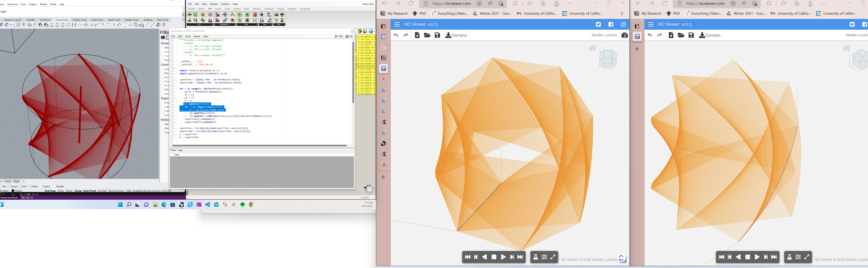Click the home view icon in left NC Viewer
The width and height of the screenshot is (868, 268).
click(x=592, y=49)
